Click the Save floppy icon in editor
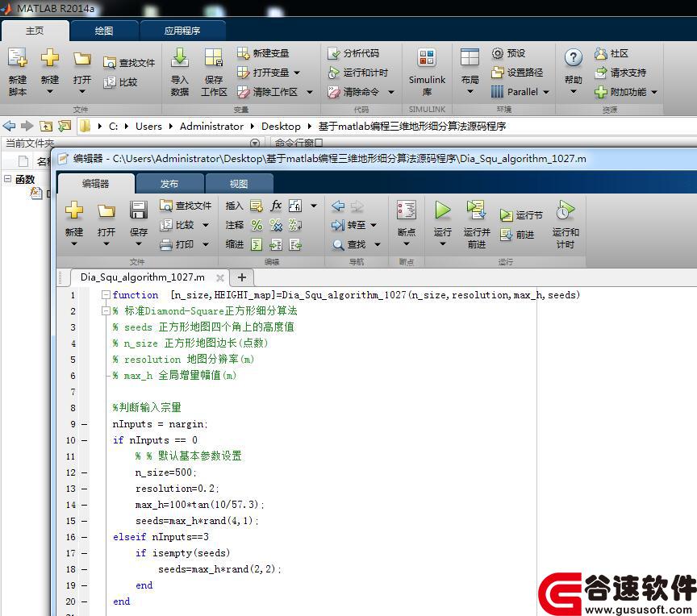The height and width of the screenshot is (616, 697). click(139, 210)
